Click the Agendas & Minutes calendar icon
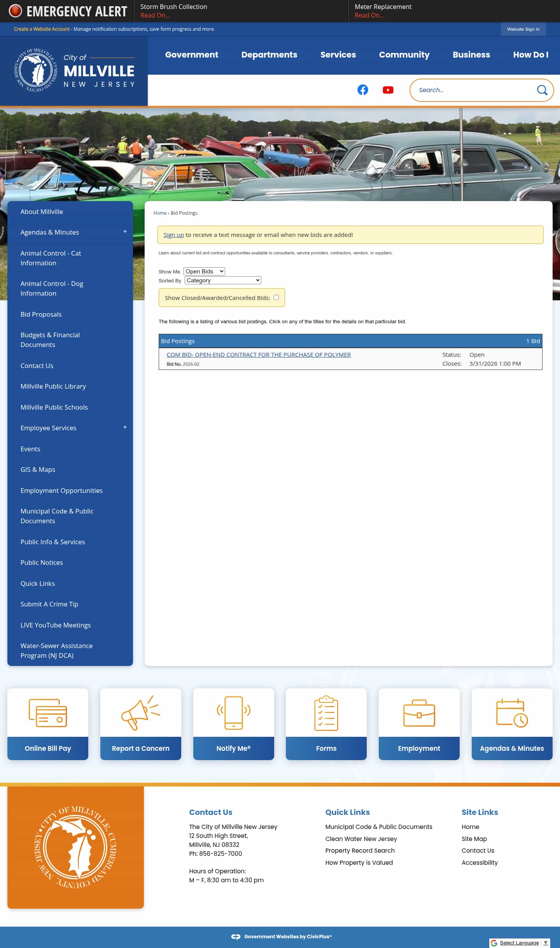560x948 pixels. tap(512, 713)
